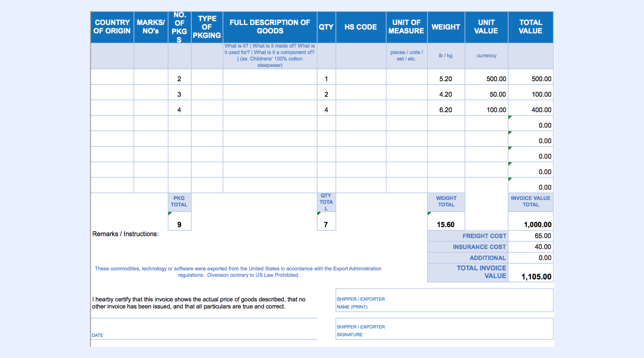The image size is (644, 358).
Task: Select the FREIGHT COST label
Action: (x=468, y=236)
